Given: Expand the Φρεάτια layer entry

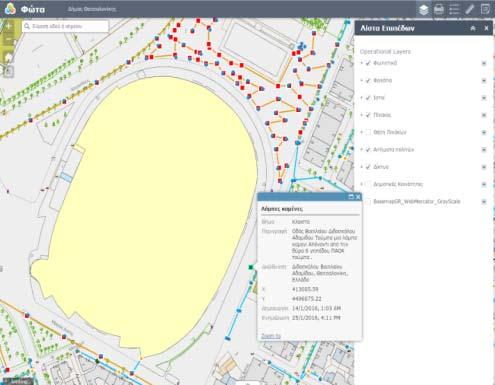Looking at the screenshot, I should click(362, 80).
